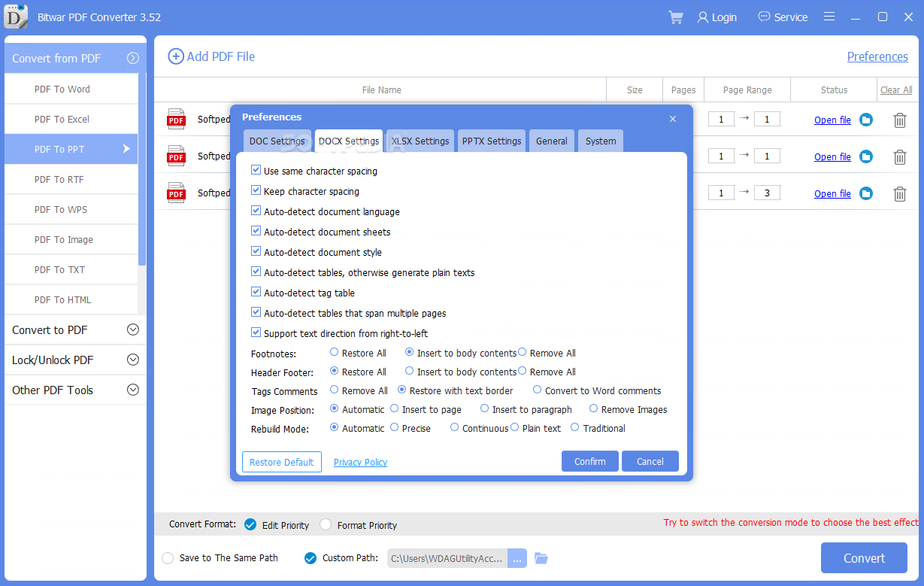The height and width of the screenshot is (586, 924).
Task: Click the Custom Path text field
Action: coord(447,558)
